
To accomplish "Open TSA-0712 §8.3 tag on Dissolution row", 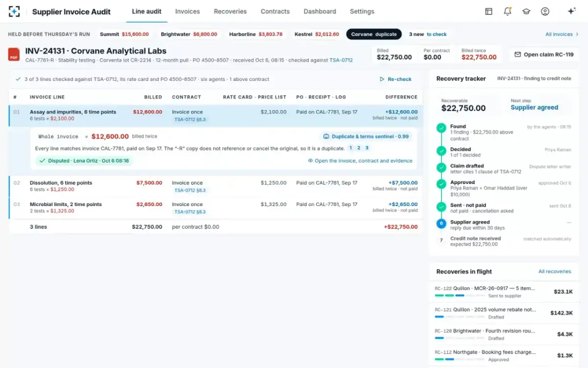I will coord(191,190).
